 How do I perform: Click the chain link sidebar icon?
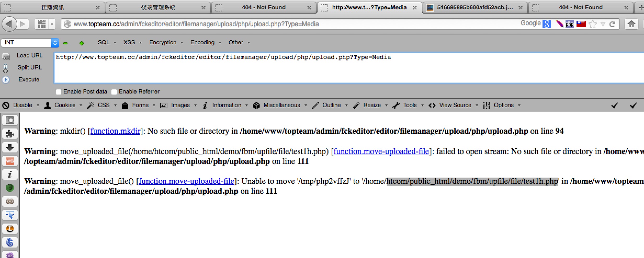[x=10, y=202]
